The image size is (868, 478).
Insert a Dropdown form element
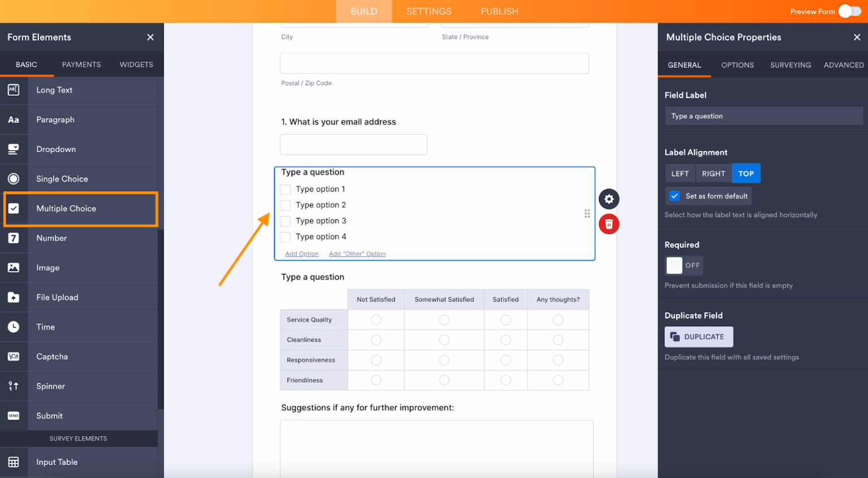click(x=55, y=149)
